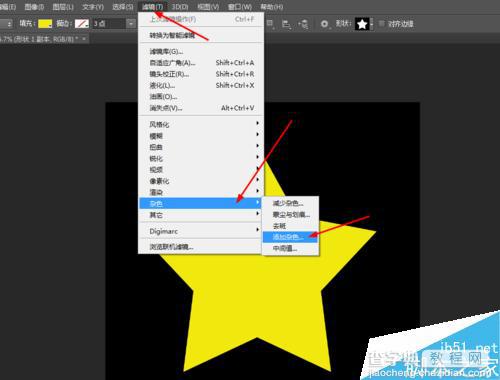Choose 转换为智能滤镜 from the menu
The width and height of the screenshot is (500, 380).
tap(201, 35)
